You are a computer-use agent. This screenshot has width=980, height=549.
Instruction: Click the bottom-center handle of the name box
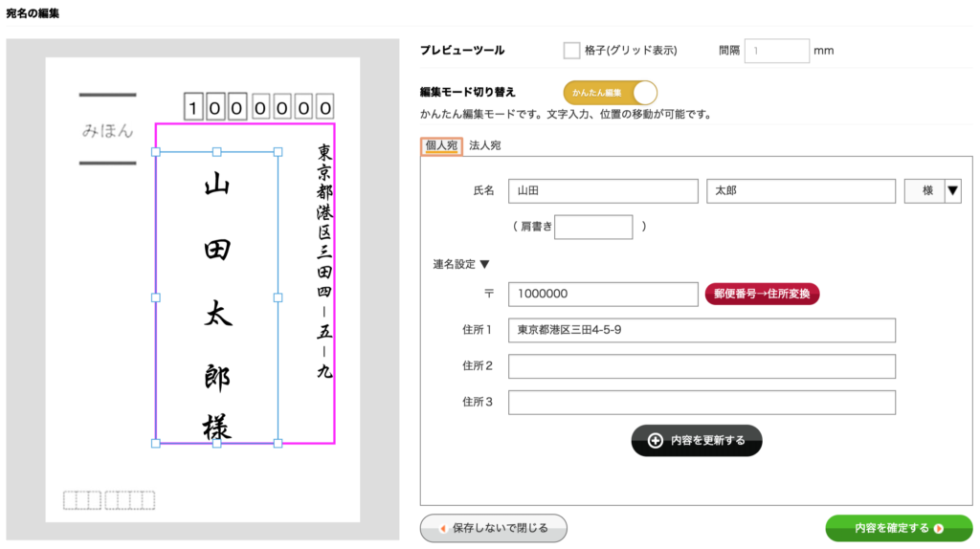coord(217,444)
